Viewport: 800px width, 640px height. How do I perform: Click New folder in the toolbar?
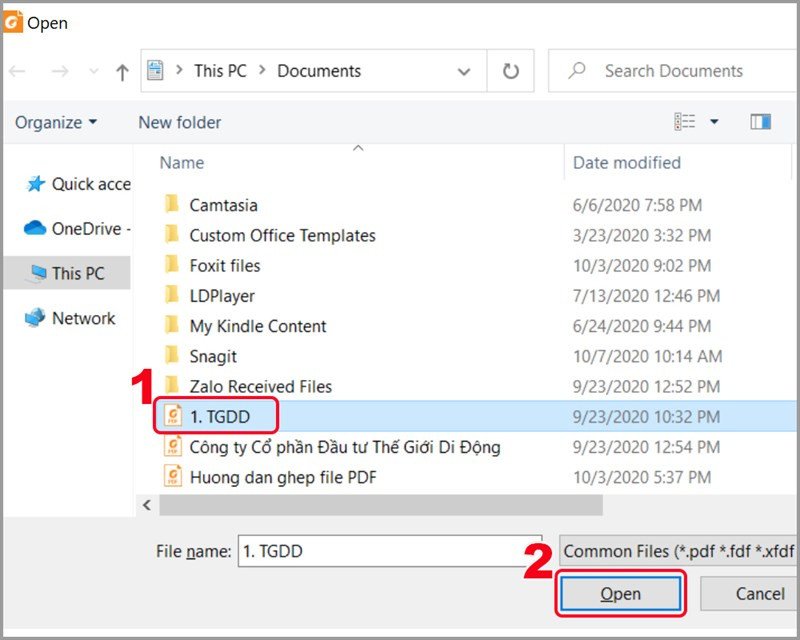179,122
